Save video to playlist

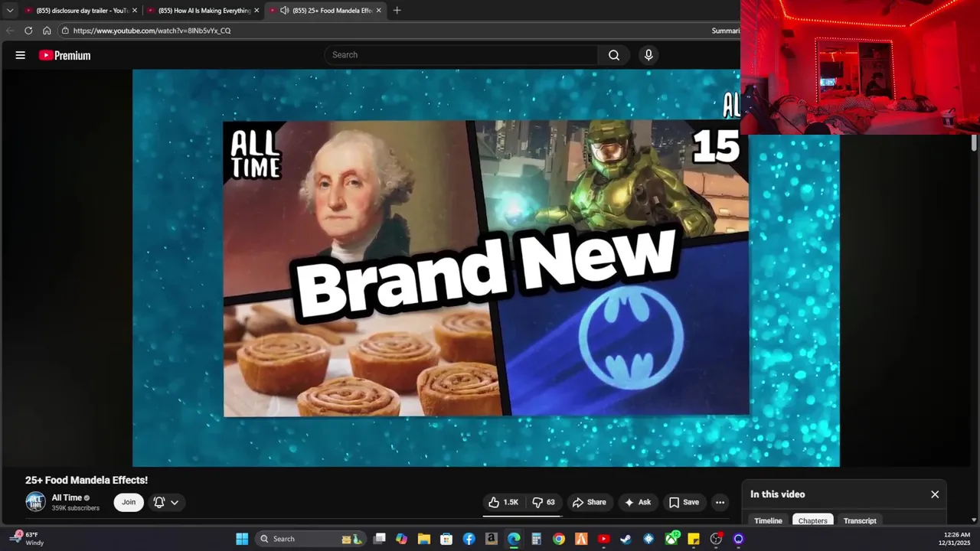coord(684,502)
